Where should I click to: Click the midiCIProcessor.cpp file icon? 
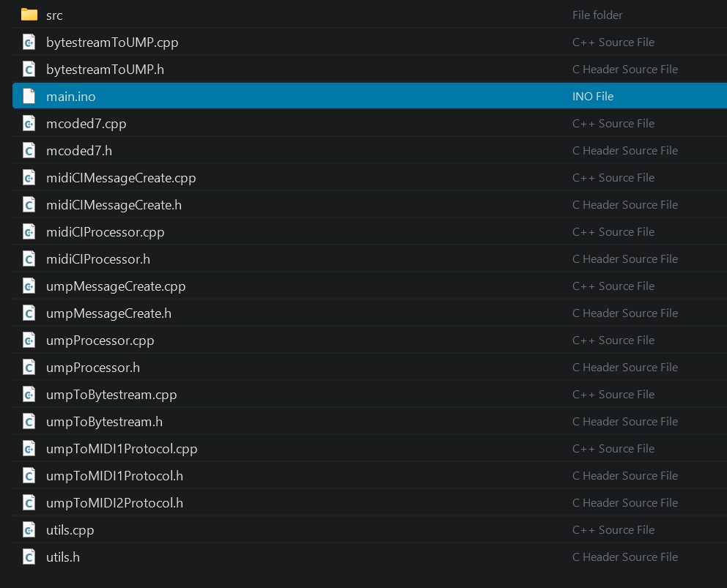click(x=29, y=232)
